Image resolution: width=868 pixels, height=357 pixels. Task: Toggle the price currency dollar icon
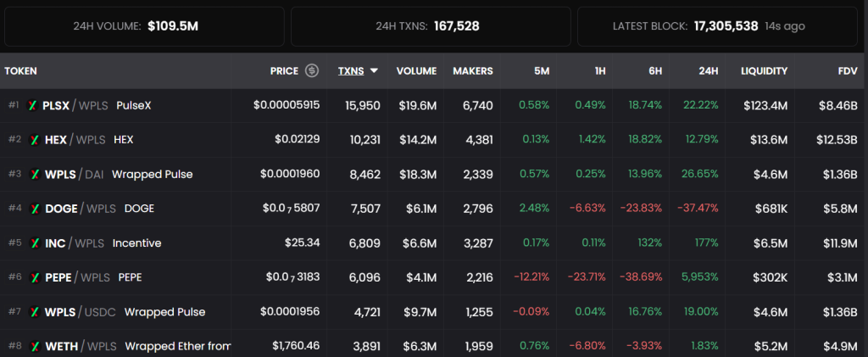pos(312,71)
